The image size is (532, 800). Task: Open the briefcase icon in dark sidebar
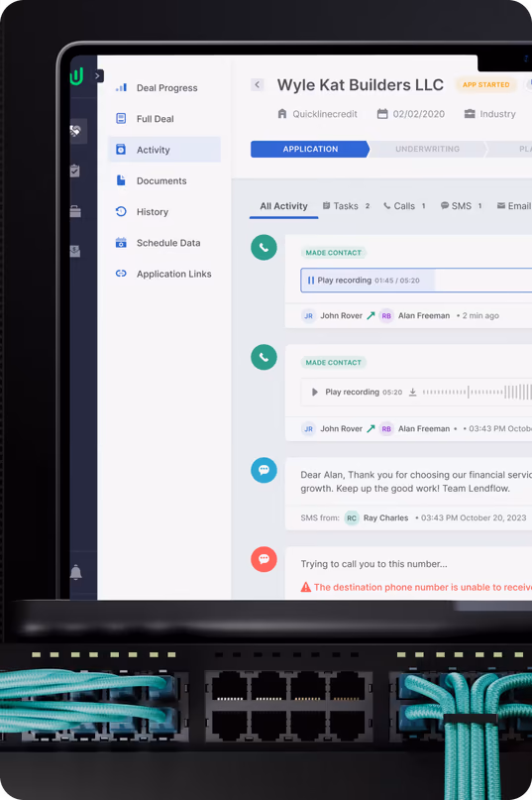[75, 211]
